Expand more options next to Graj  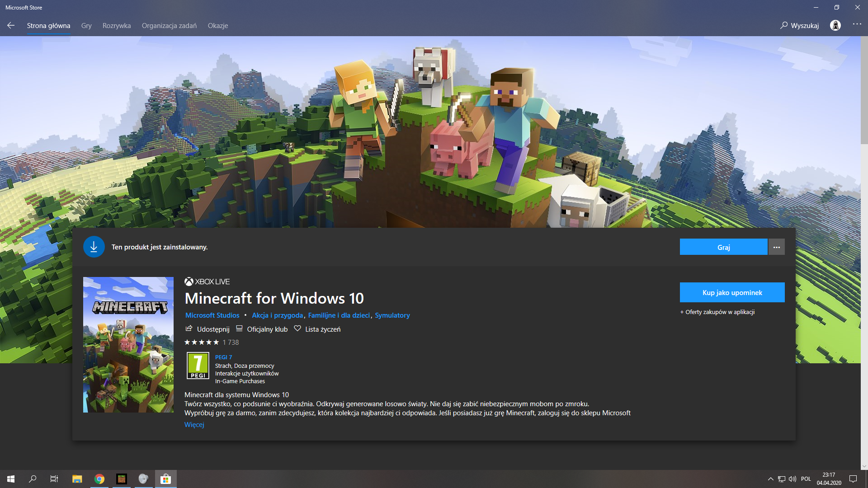pyautogui.click(x=776, y=247)
